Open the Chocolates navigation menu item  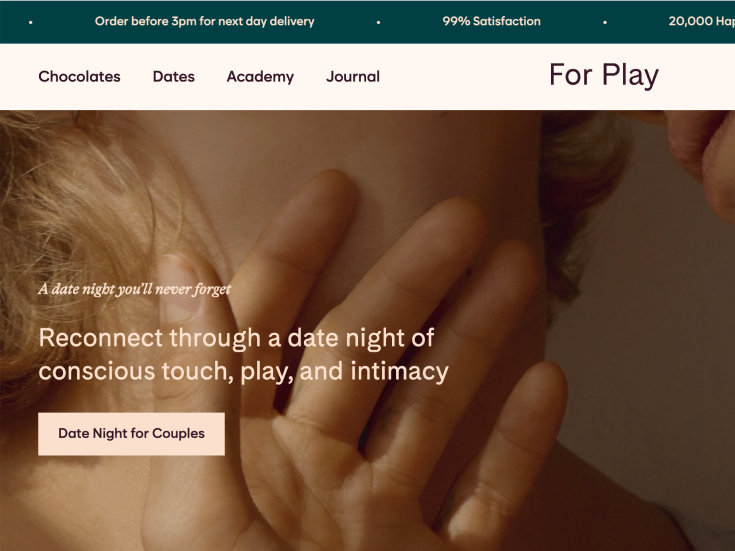coord(79,76)
